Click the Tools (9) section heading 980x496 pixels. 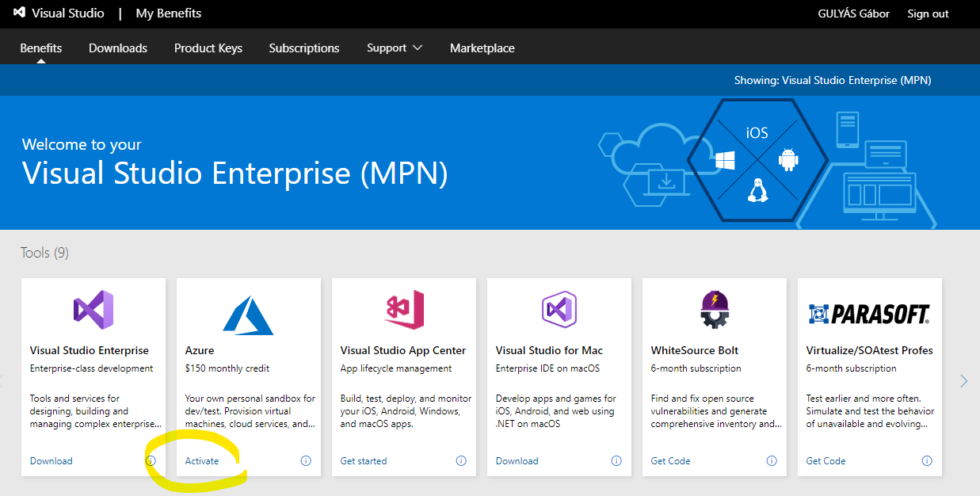[45, 253]
